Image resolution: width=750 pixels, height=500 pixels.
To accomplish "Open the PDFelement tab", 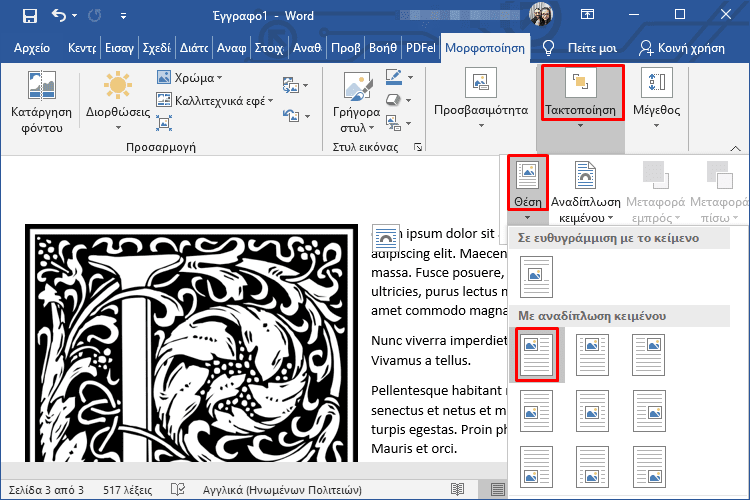I will pos(420,48).
